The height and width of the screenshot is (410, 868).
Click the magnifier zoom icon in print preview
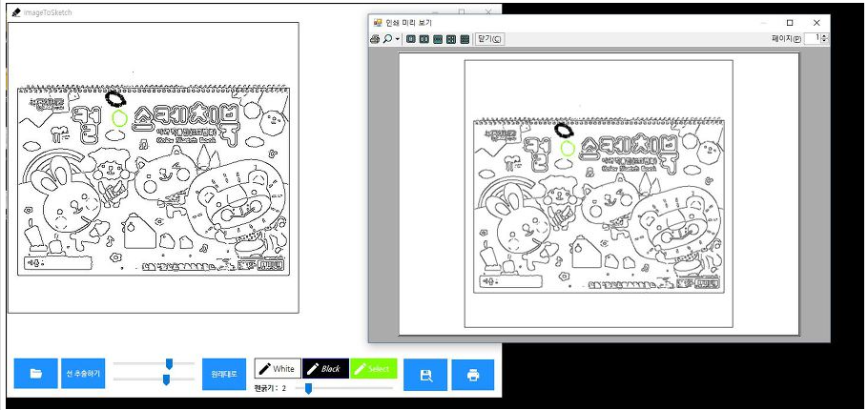pyautogui.click(x=387, y=39)
